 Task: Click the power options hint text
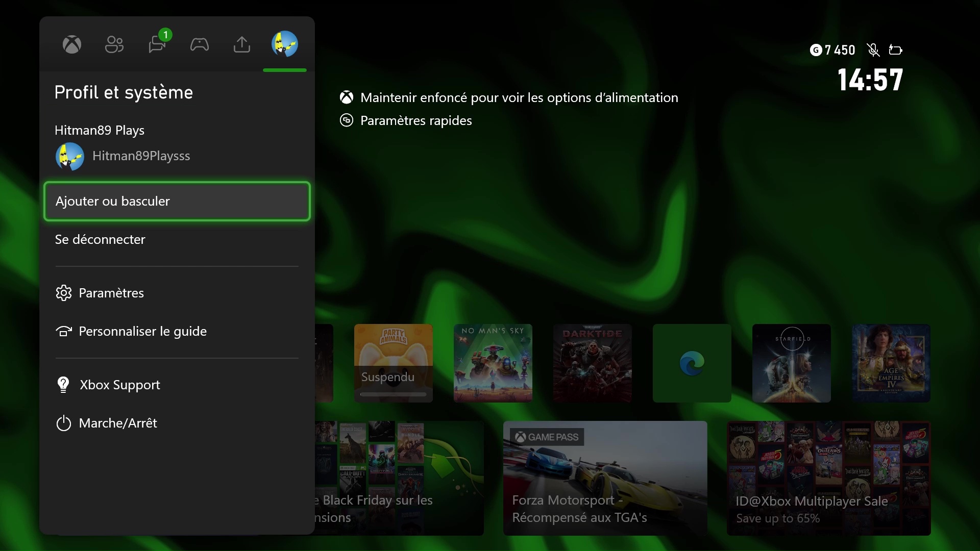pyautogui.click(x=519, y=97)
